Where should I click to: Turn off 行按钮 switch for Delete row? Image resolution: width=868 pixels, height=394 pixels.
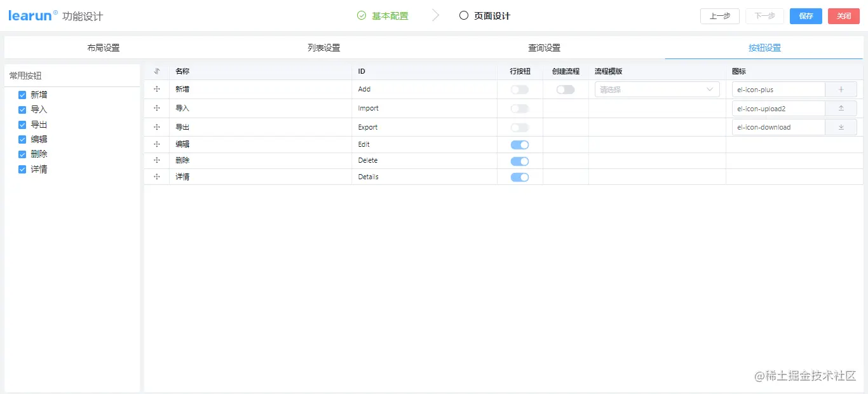[x=520, y=161]
